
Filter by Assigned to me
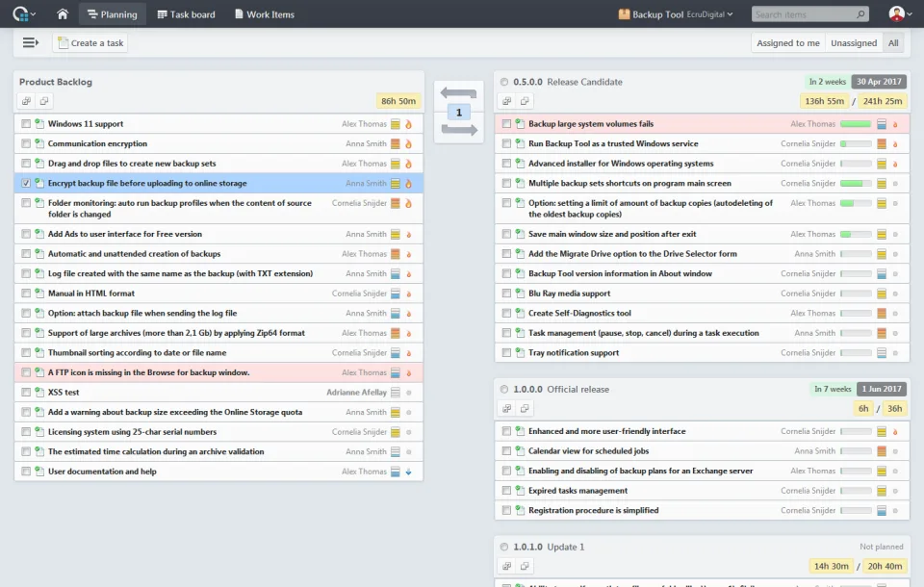pos(788,43)
